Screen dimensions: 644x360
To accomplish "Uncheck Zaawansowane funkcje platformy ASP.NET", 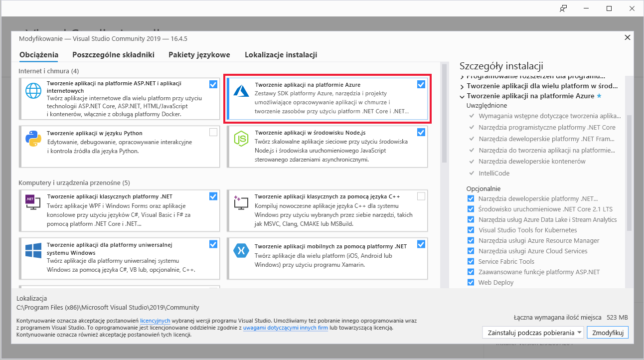I will tap(471, 272).
